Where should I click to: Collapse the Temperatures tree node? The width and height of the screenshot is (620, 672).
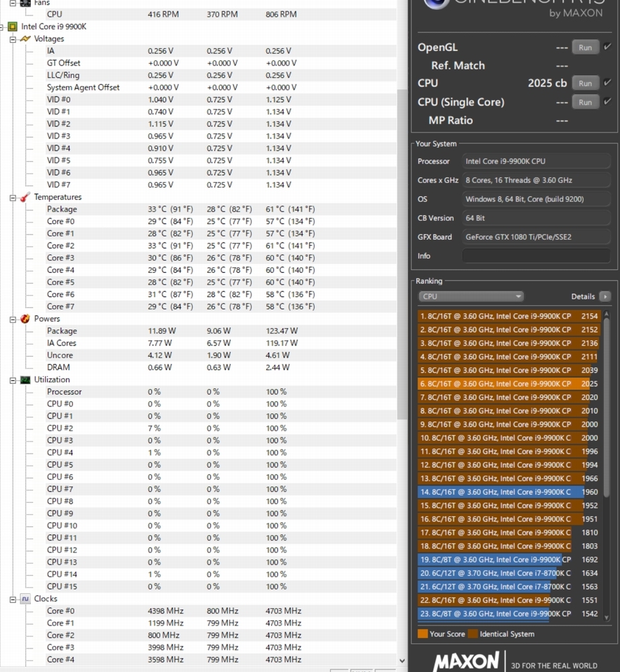coord(13,198)
